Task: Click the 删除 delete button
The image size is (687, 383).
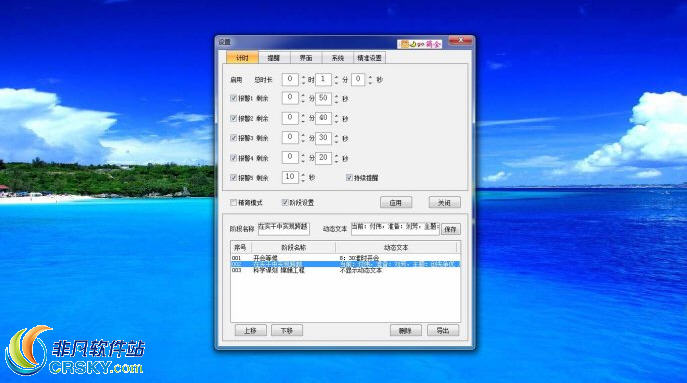Action: (406, 330)
